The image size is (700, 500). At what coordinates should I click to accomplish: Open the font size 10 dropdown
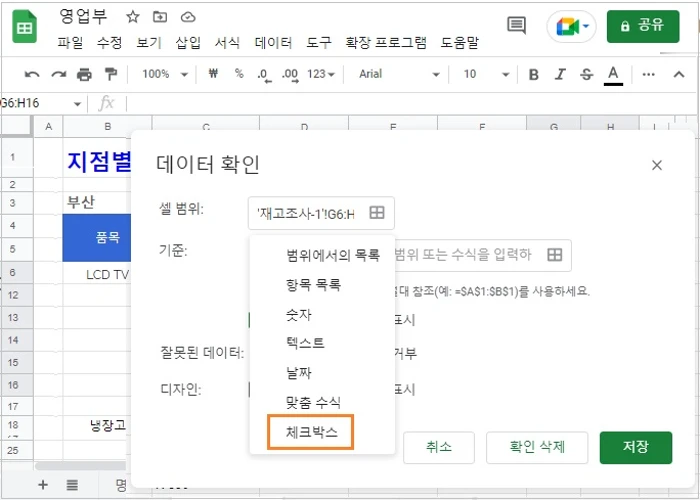(x=486, y=74)
